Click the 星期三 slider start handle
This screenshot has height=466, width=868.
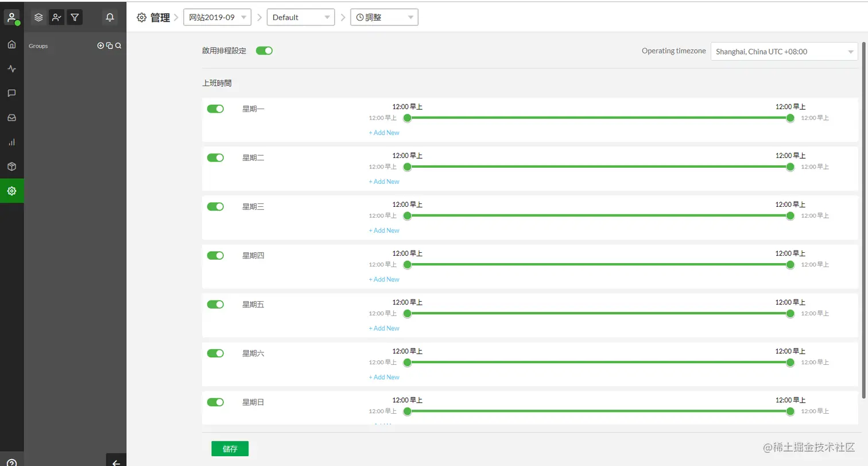(408, 215)
